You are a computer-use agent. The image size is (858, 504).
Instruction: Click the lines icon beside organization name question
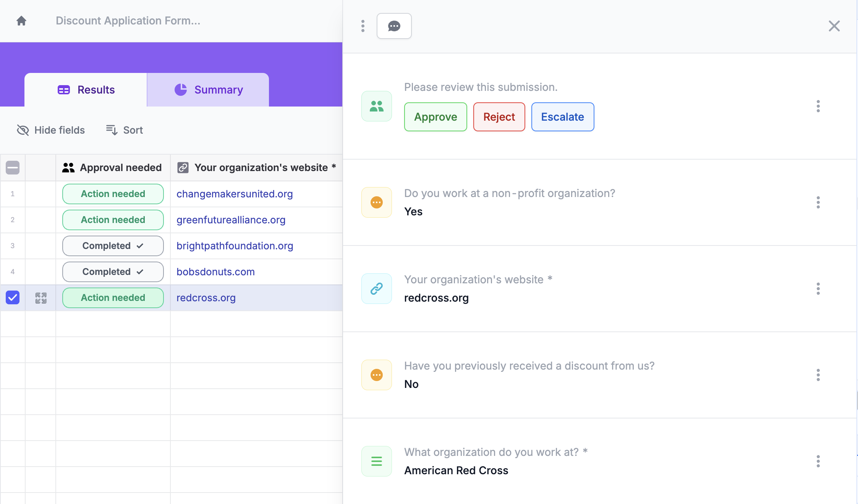(376, 461)
